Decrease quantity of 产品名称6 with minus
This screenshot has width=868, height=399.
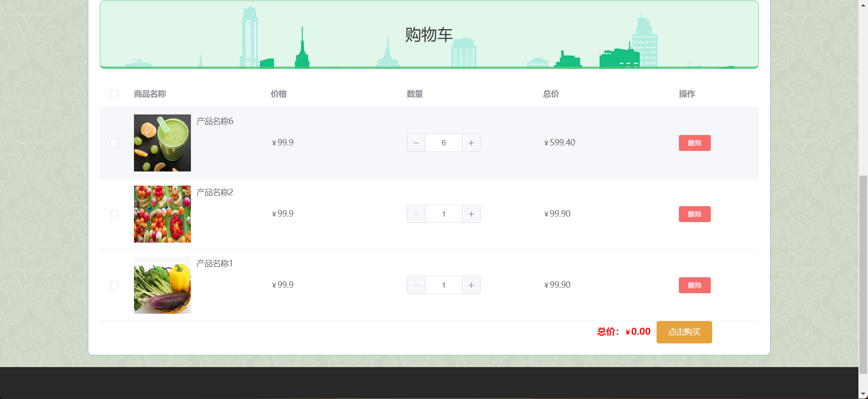pos(416,143)
